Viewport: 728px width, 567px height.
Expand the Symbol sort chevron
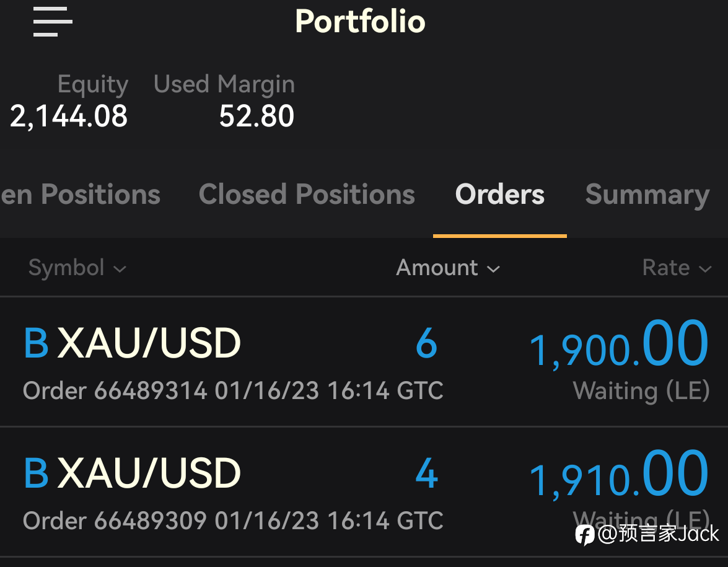120,269
